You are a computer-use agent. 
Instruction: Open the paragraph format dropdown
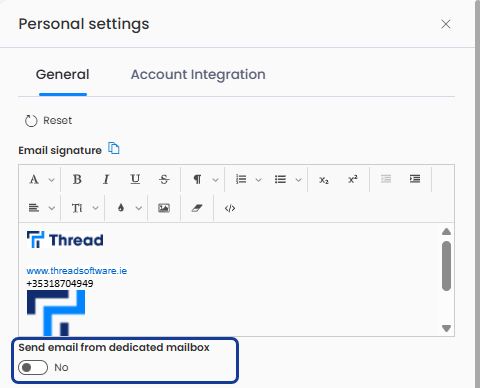click(x=215, y=180)
